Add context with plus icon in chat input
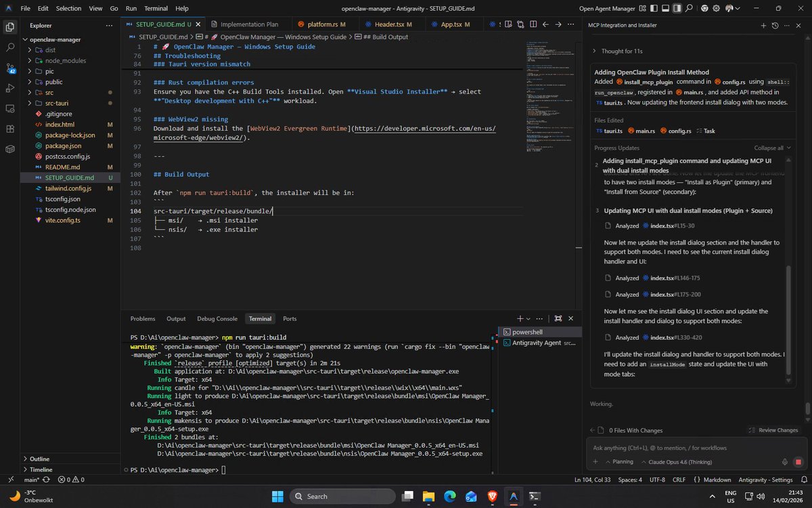Viewport: 812px width, 508px height. pyautogui.click(x=595, y=462)
